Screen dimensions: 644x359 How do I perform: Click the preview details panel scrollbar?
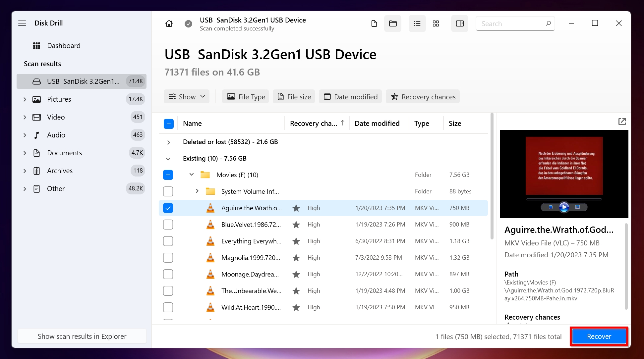626,267
